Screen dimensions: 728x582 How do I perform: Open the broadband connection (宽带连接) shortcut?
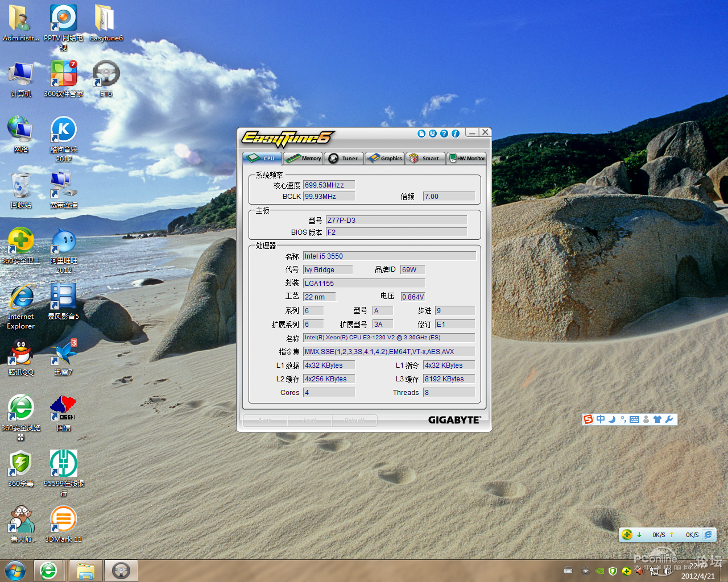point(64,190)
